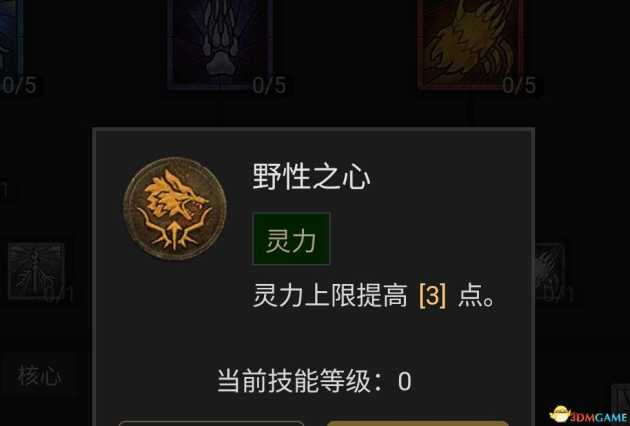
Task: Click the 灵力上限提高 description text
Action: coord(330,296)
